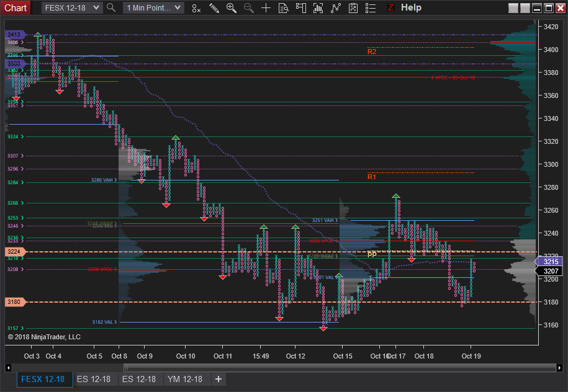The image size is (568, 392).
Task: Click the Oct 19 date label
Action: pos(471,356)
